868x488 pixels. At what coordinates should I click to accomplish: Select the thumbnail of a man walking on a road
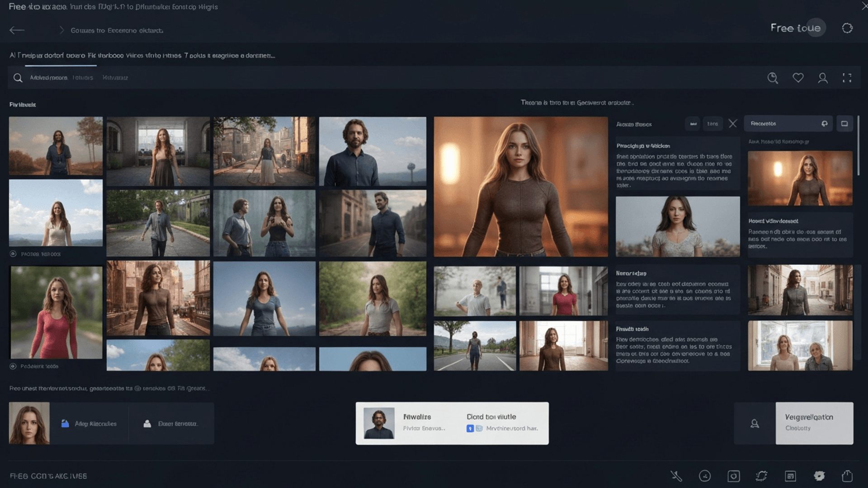(158, 223)
